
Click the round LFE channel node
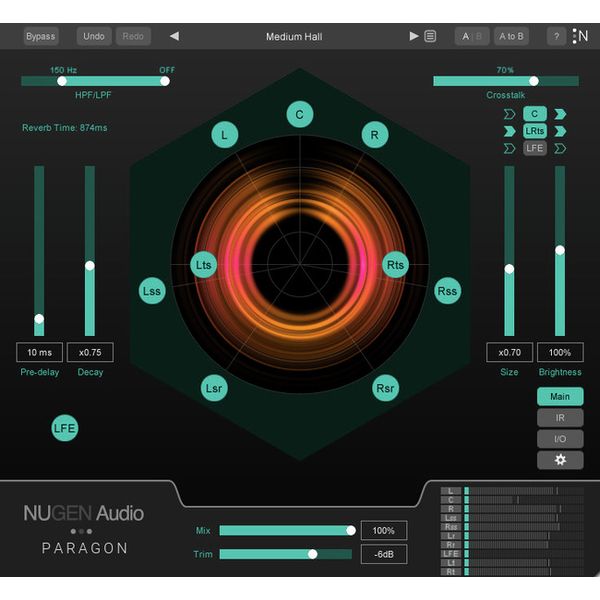pos(65,428)
